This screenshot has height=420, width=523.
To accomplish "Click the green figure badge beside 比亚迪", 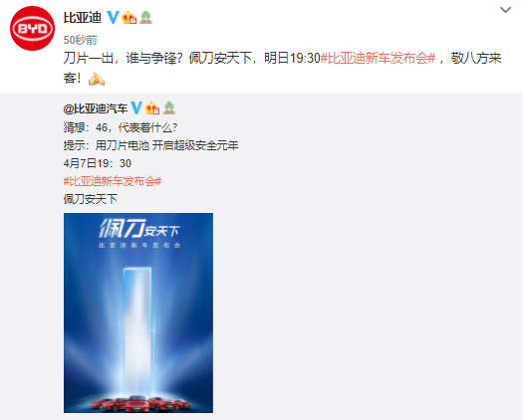I will [x=145, y=17].
